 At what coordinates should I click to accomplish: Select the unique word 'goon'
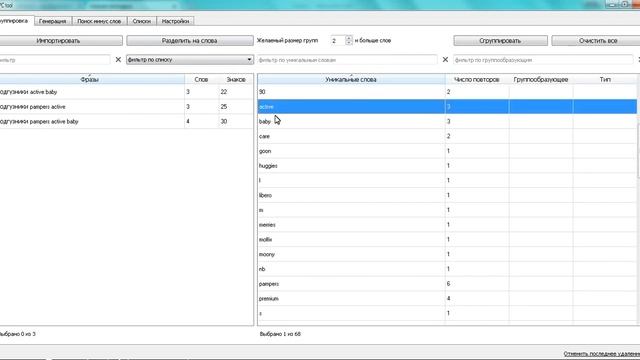click(447, 151)
